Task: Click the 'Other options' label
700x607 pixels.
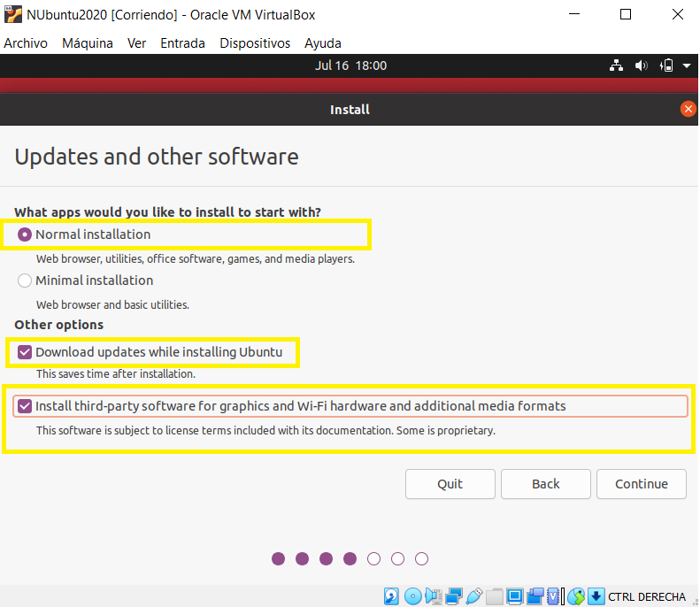Action: (59, 325)
